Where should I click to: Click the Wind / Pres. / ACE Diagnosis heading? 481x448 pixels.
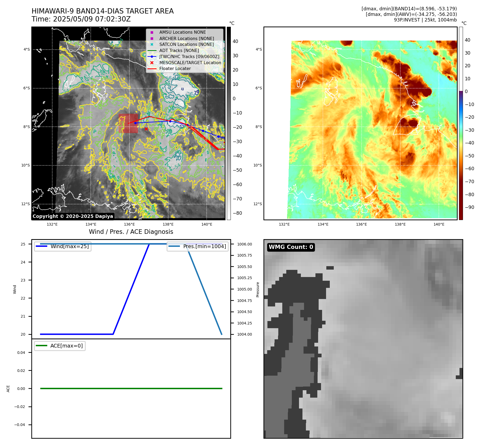(x=131, y=232)
